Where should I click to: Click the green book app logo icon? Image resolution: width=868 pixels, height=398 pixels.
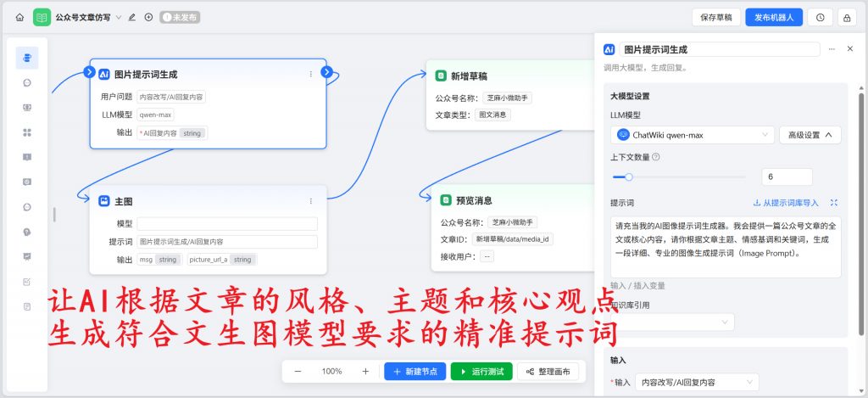click(x=42, y=17)
